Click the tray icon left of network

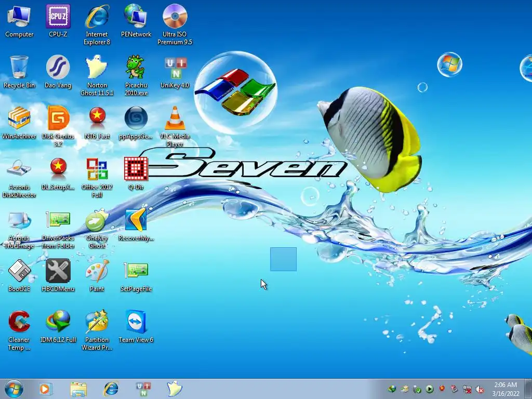pyautogui.click(x=454, y=389)
